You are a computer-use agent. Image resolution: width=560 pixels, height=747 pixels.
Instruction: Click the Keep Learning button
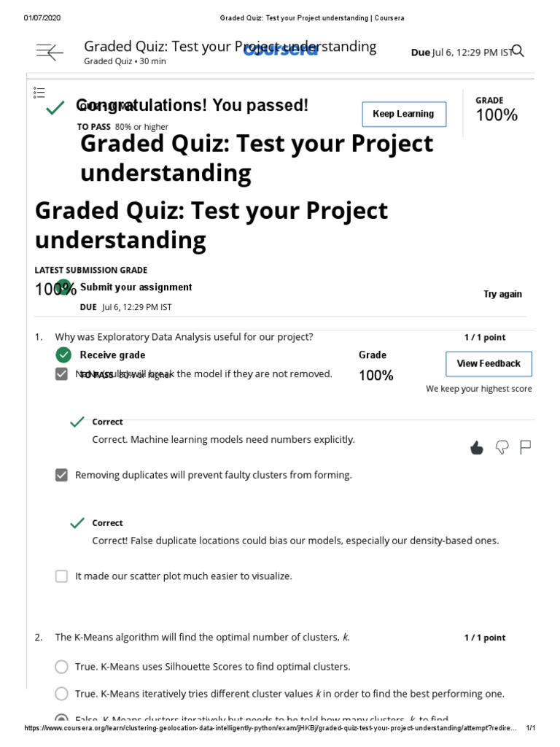click(404, 114)
